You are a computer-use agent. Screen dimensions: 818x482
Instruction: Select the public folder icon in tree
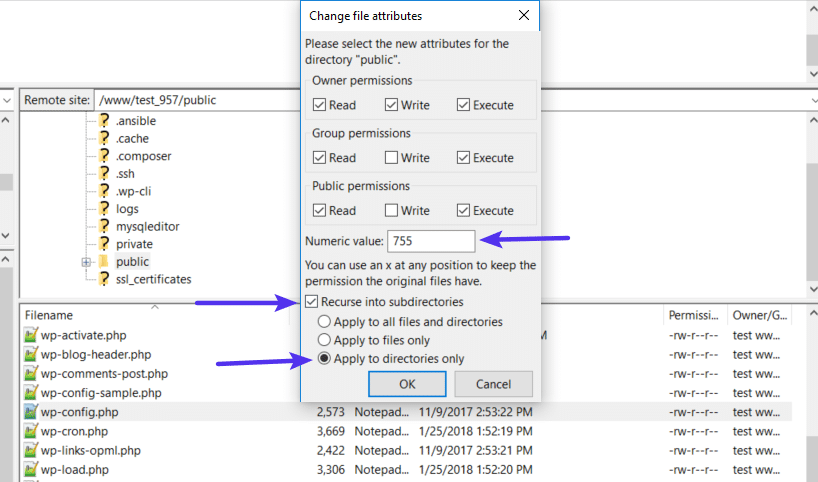point(104,262)
